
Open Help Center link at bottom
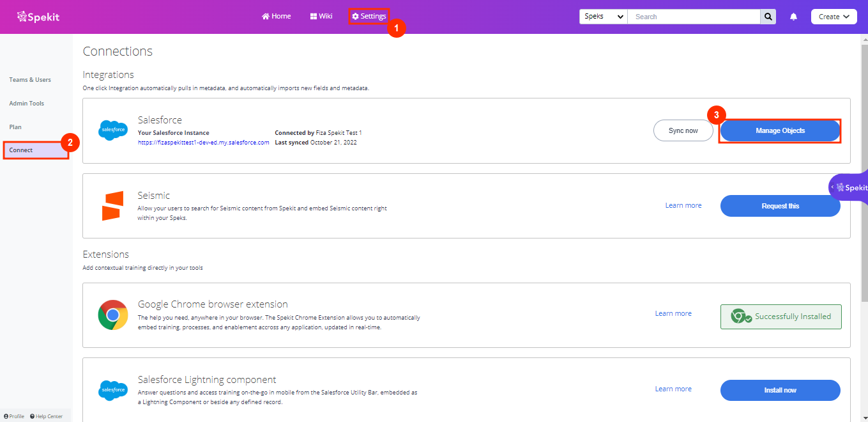click(x=47, y=416)
